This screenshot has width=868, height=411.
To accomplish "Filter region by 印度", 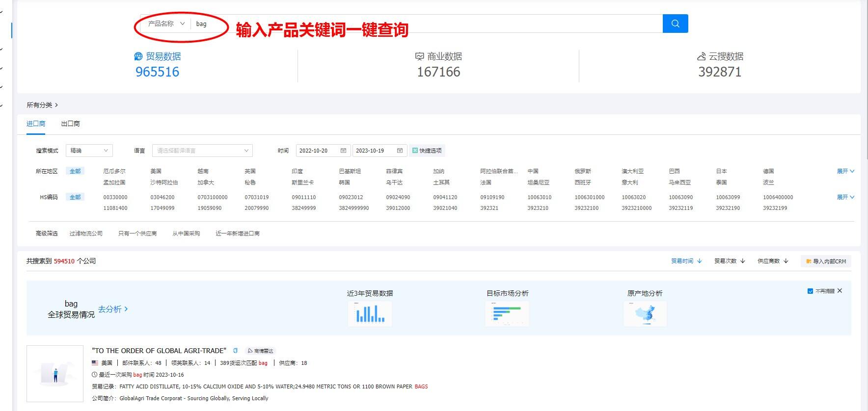I will [x=297, y=171].
